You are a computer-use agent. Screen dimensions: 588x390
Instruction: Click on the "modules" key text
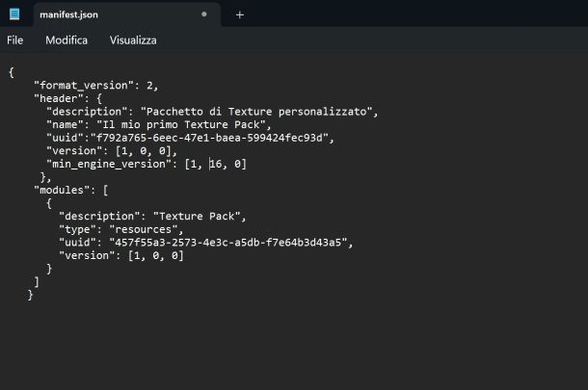pyautogui.click(x=59, y=191)
